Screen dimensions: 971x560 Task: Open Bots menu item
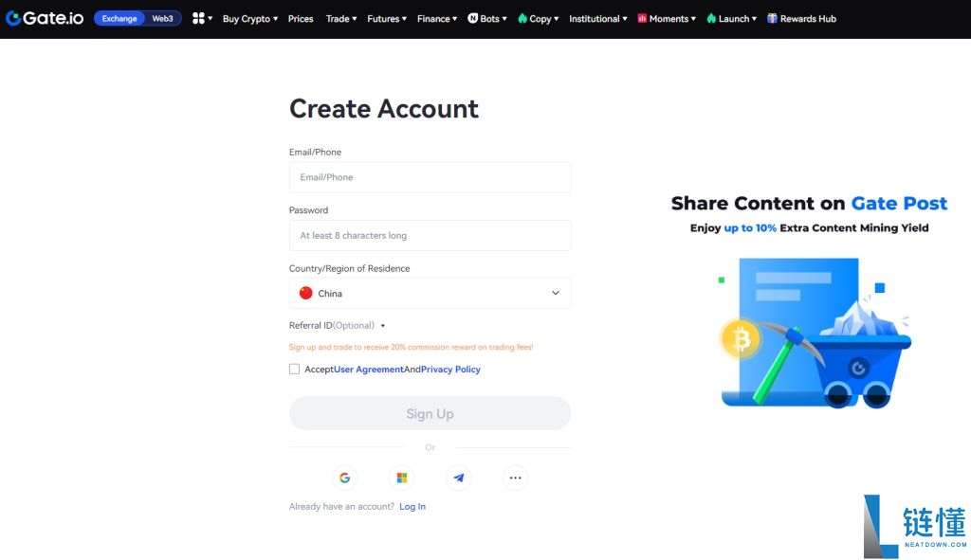click(487, 19)
